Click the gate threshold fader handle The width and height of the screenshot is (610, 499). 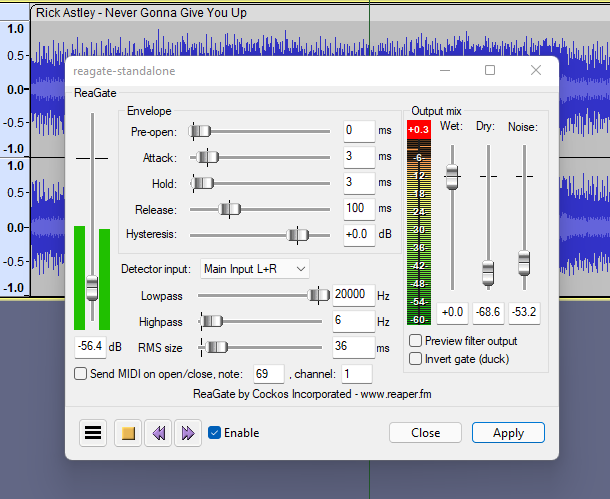(92, 288)
